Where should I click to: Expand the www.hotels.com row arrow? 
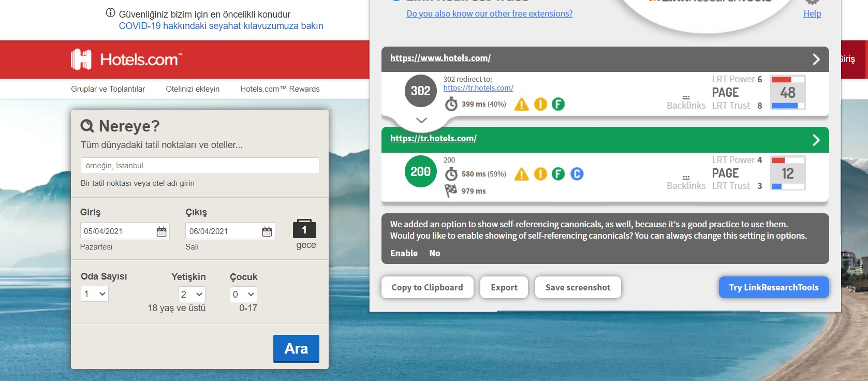[x=816, y=59]
